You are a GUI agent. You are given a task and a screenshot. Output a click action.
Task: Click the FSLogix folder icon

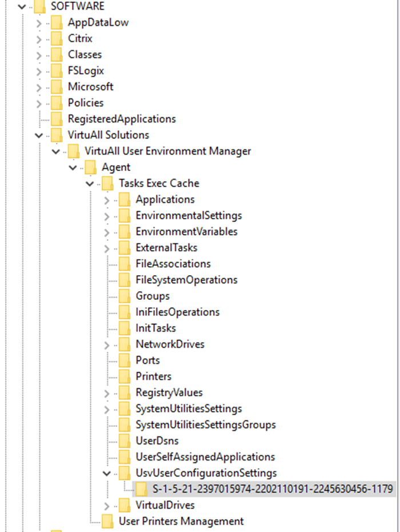click(x=57, y=70)
